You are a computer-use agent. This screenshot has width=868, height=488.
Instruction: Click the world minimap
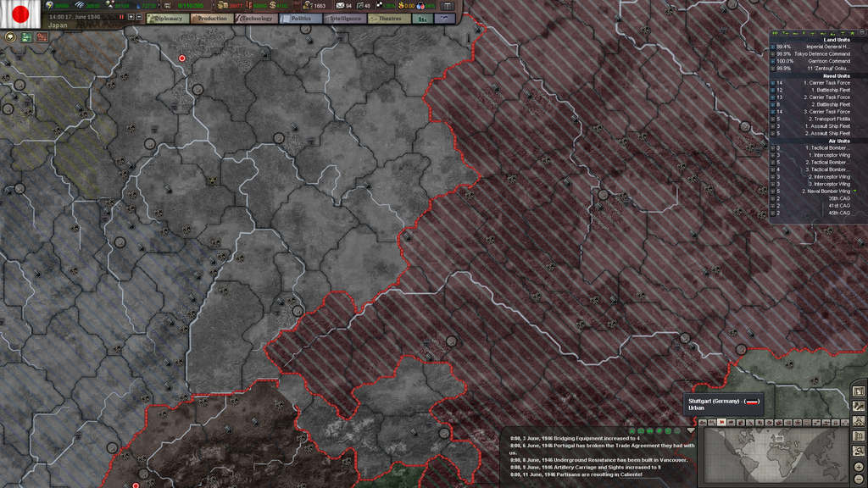tap(776, 455)
